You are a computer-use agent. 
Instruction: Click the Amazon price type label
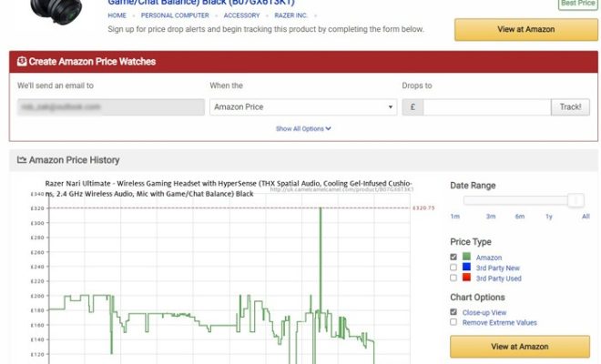click(489, 258)
